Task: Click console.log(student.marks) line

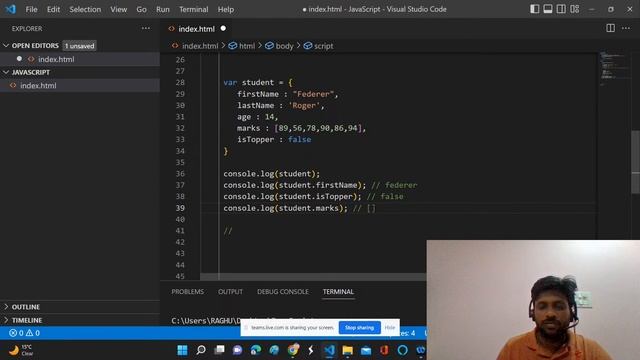Action: click(285, 208)
